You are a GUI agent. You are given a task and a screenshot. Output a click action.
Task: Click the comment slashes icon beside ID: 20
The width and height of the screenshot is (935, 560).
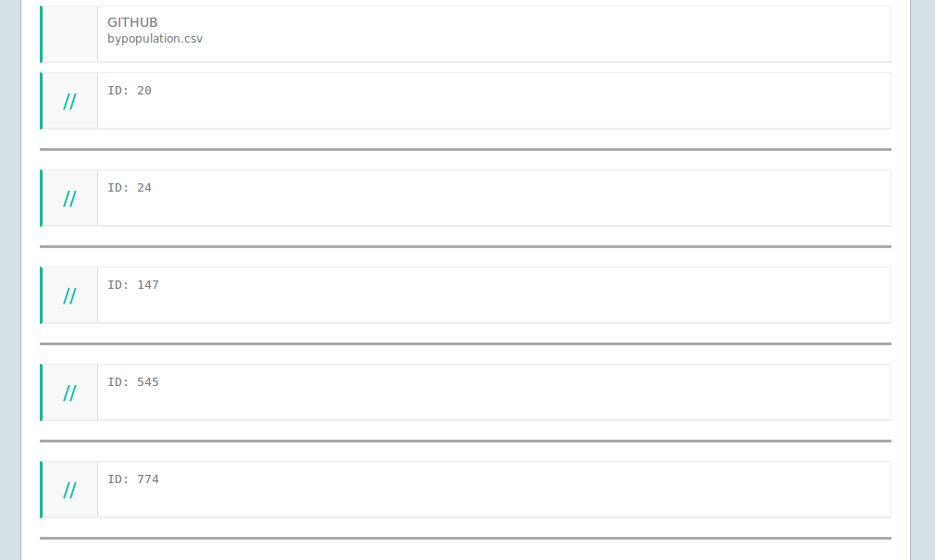point(69,102)
